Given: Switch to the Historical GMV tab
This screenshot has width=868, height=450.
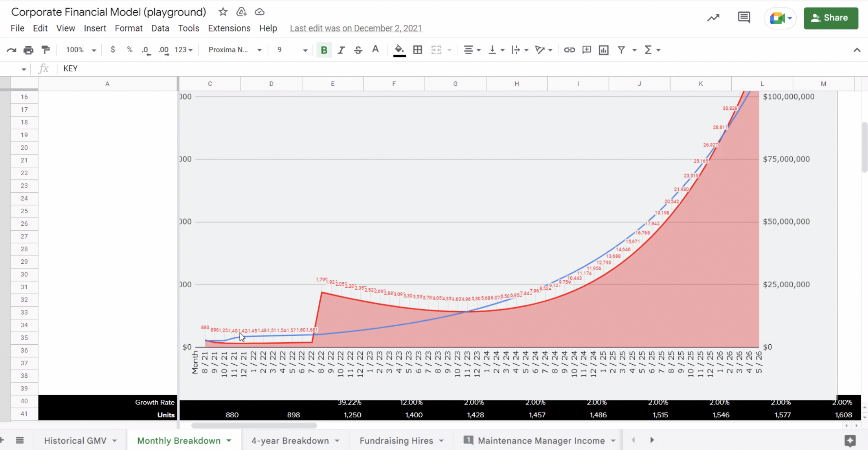Looking at the screenshot, I should pyautogui.click(x=75, y=440).
